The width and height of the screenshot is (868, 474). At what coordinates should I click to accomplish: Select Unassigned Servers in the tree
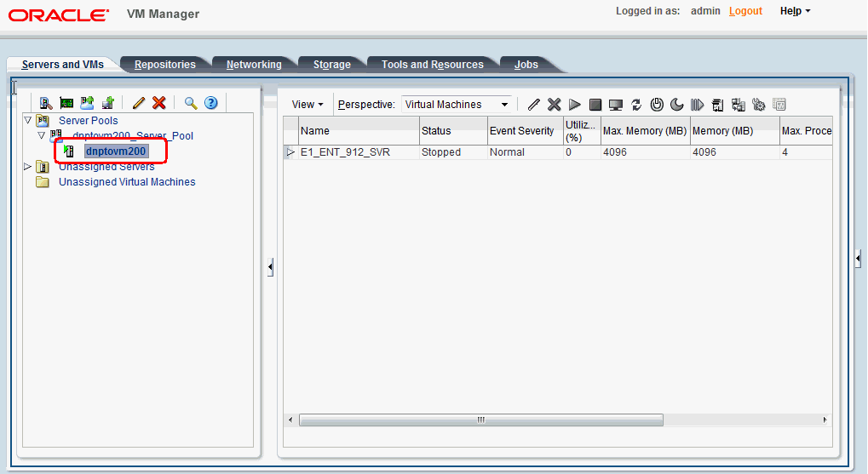tap(106, 167)
